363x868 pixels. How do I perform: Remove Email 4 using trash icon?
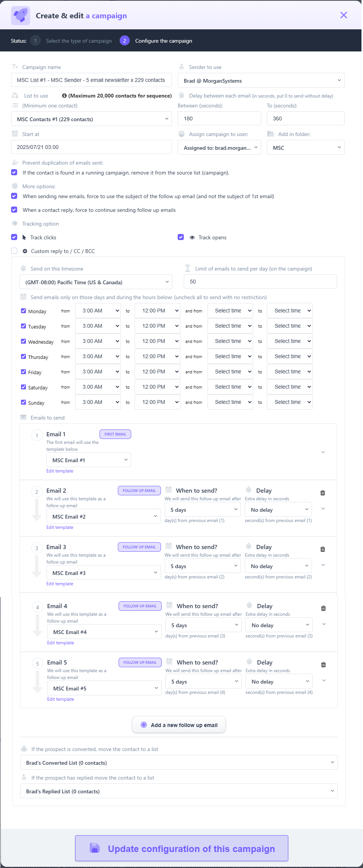coord(323,608)
